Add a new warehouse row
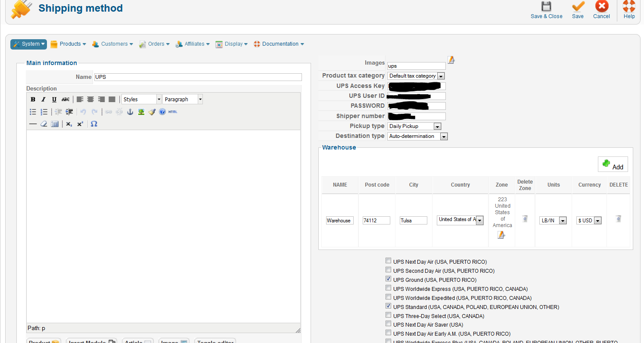Viewport: 644px width, 343px height. 613,165
